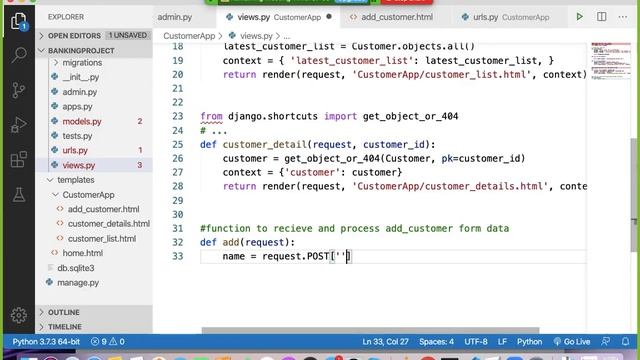The width and height of the screenshot is (640, 360).
Task: Change indentation Spaces: 4
Action: pos(436,342)
